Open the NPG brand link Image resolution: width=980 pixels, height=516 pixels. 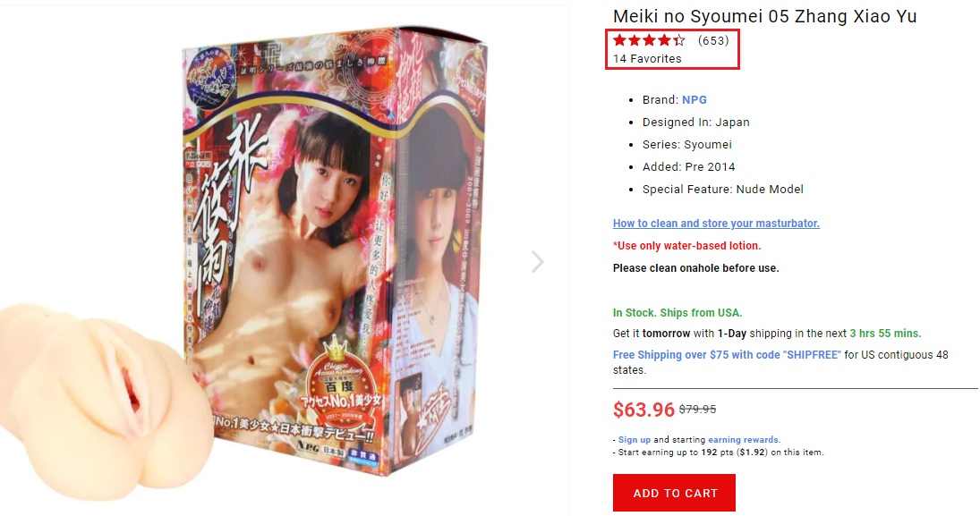695,100
